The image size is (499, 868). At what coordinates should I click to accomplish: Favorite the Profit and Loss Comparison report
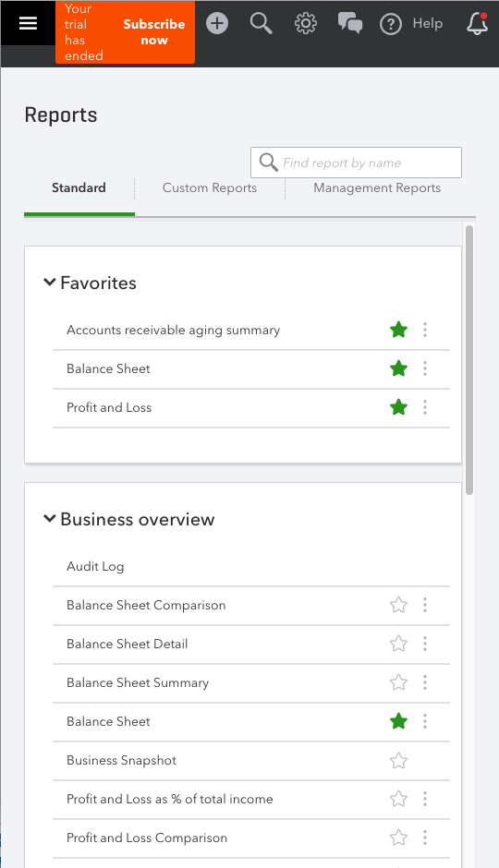pyautogui.click(x=399, y=837)
